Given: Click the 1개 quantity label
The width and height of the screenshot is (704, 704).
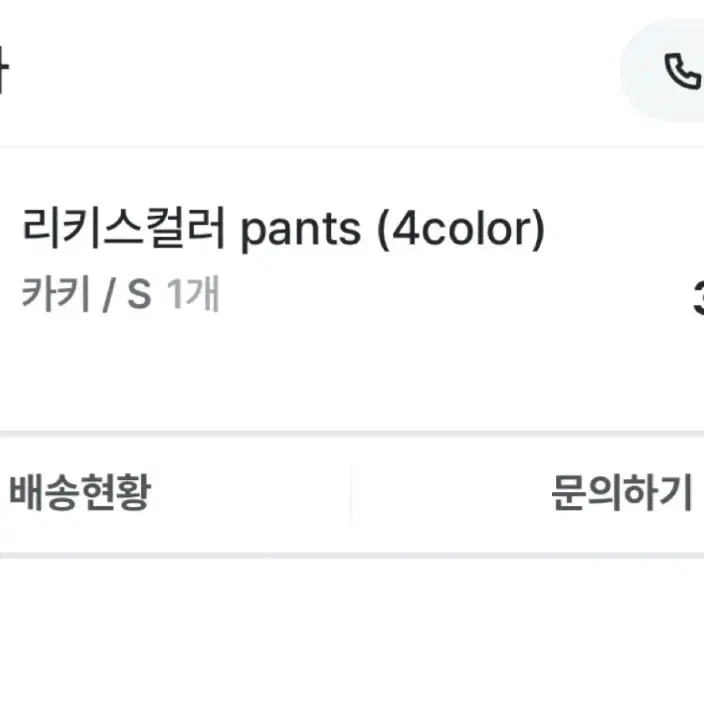Looking at the screenshot, I should pos(193,294).
